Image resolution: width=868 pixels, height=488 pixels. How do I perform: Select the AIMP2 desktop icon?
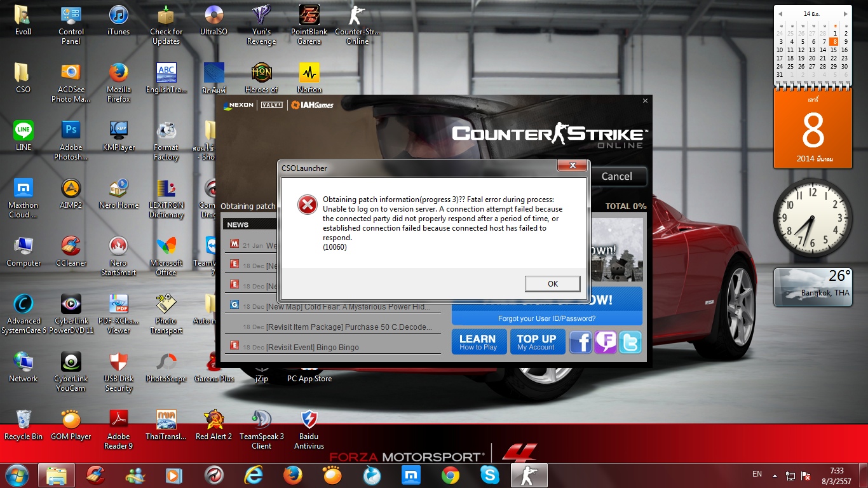pyautogui.click(x=71, y=194)
